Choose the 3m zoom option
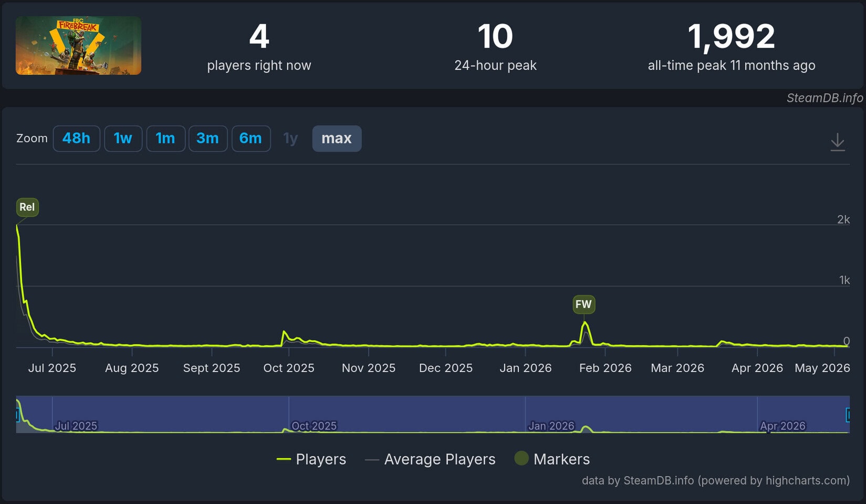Viewport: 866px width, 504px height. [x=208, y=139]
